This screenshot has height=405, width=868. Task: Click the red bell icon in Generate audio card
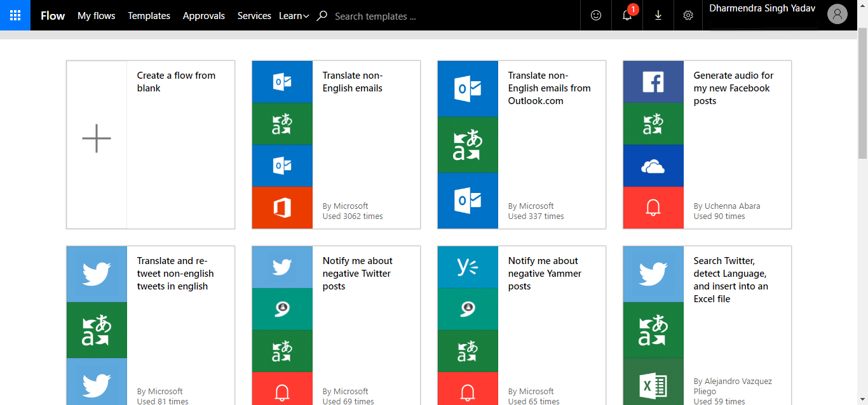coord(653,208)
